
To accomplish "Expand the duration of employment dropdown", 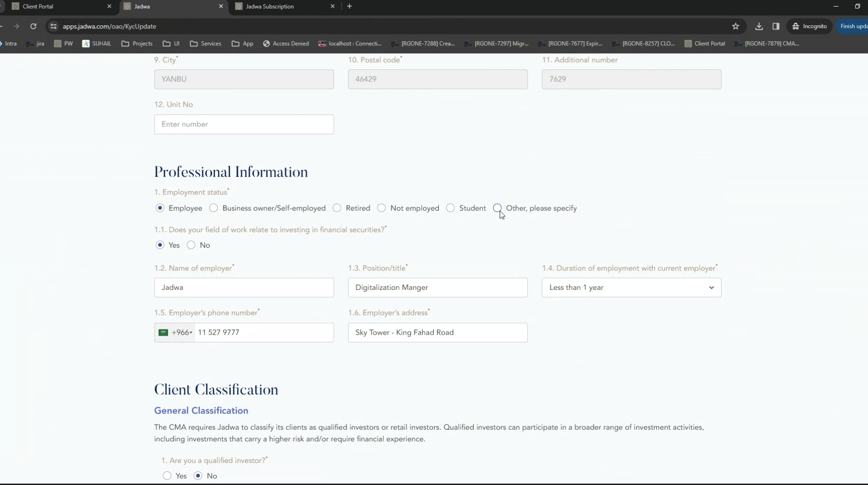I will click(631, 287).
